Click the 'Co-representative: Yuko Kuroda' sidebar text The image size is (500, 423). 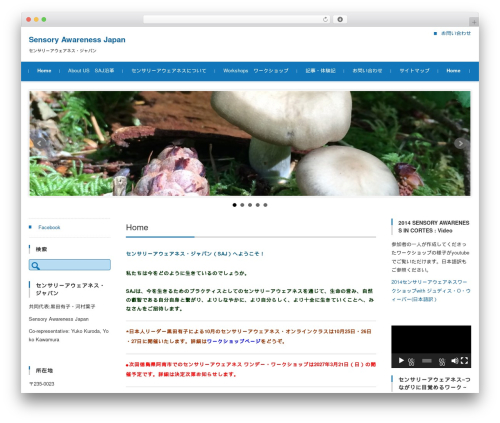click(x=69, y=335)
